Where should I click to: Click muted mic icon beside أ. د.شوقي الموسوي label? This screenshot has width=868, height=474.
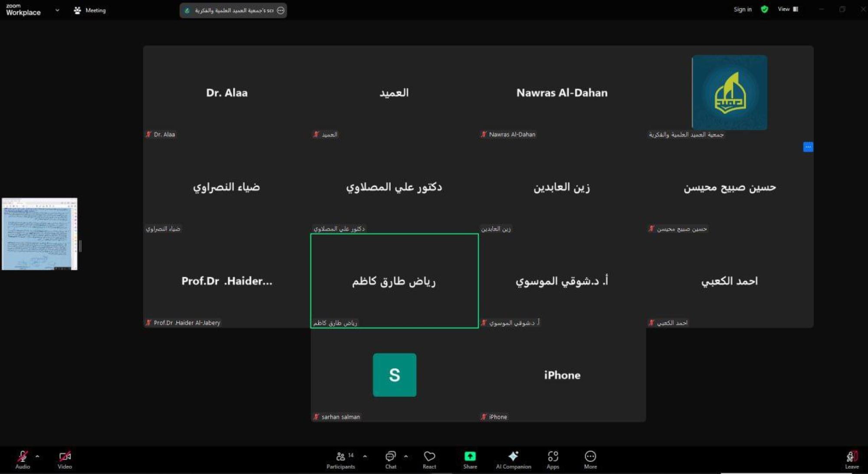tap(484, 323)
